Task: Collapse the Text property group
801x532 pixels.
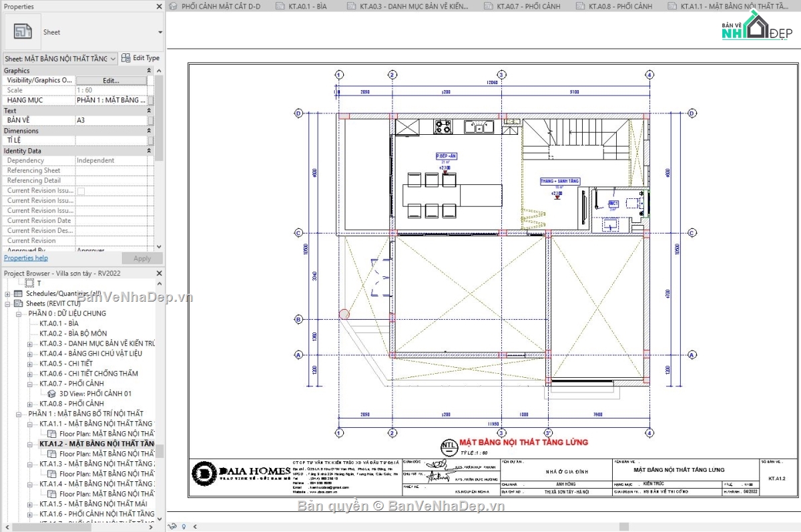Action: pos(150,111)
